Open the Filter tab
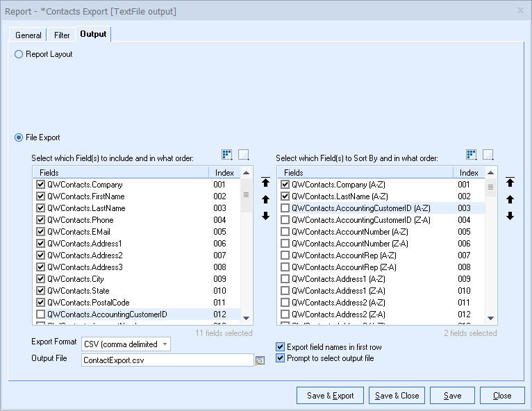Viewport: 532px width, 411px height. 62,35
